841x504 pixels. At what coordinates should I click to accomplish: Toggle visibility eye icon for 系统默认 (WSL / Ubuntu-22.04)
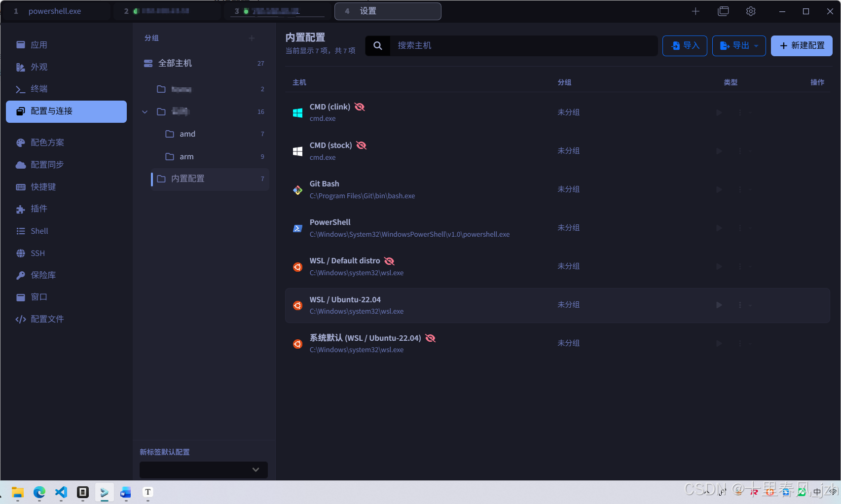tap(430, 338)
